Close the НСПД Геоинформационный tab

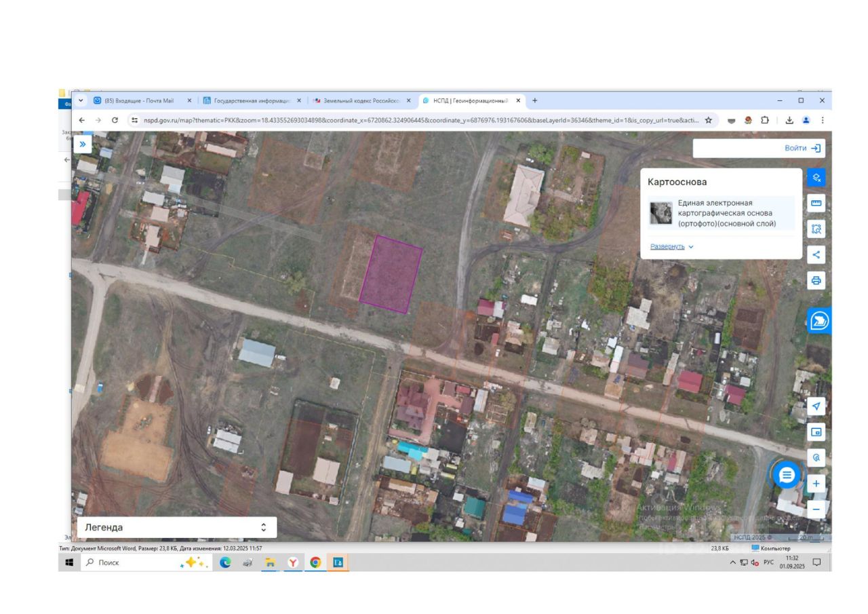point(518,100)
